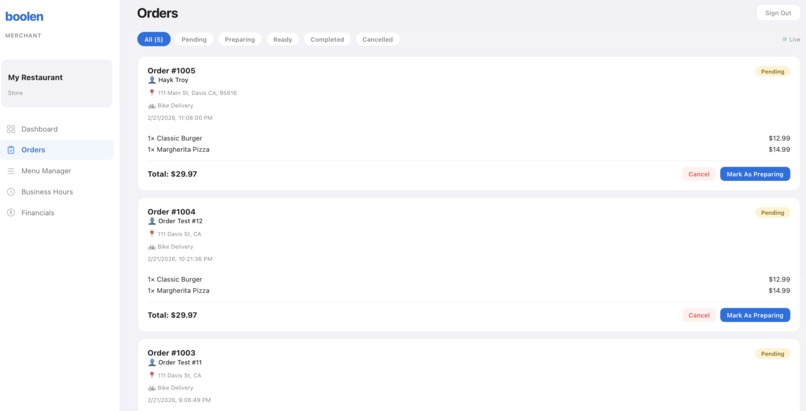Click the location pin in Order #1004

click(152, 234)
